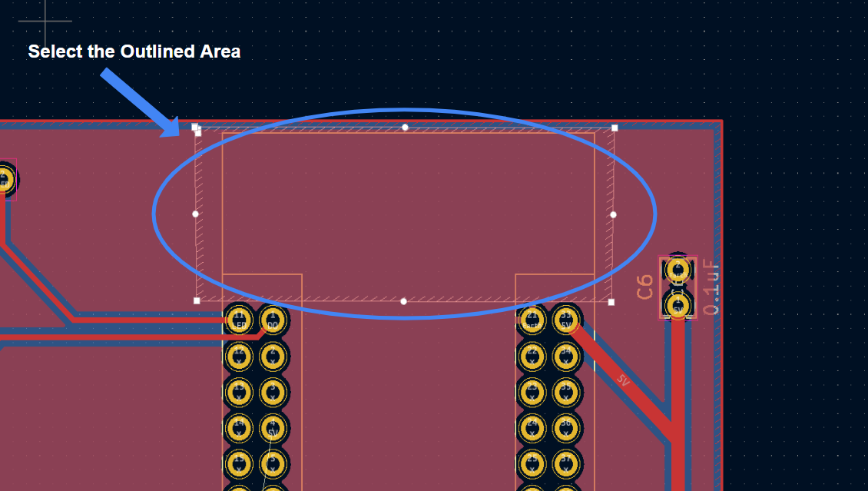The width and height of the screenshot is (868, 491).
Task: Click the bottom-left corner handle of selected zone
Action: pyautogui.click(x=197, y=300)
